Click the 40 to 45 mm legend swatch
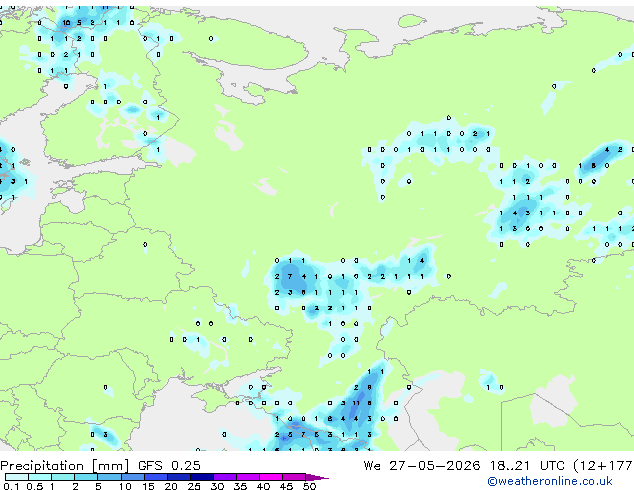 pyautogui.click(x=271, y=477)
